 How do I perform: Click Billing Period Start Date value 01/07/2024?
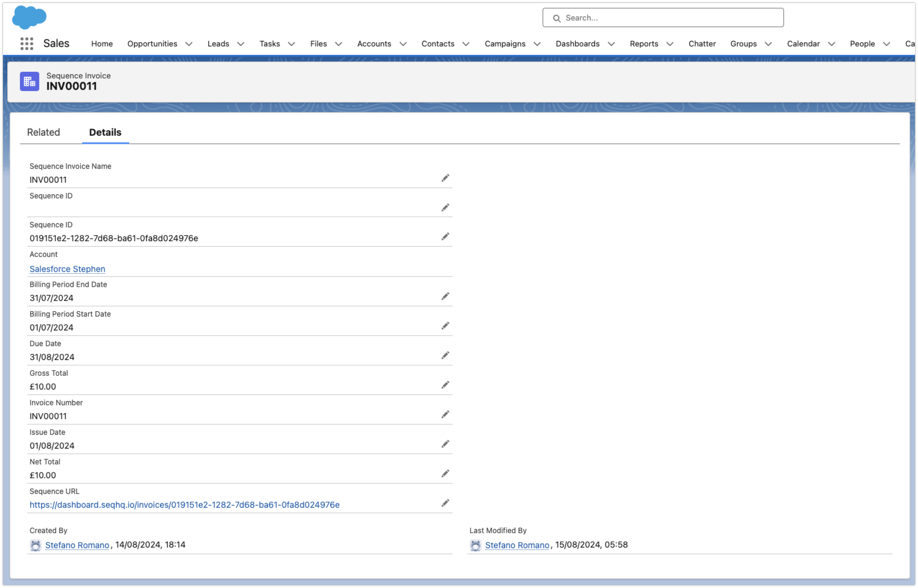click(51, 327)
